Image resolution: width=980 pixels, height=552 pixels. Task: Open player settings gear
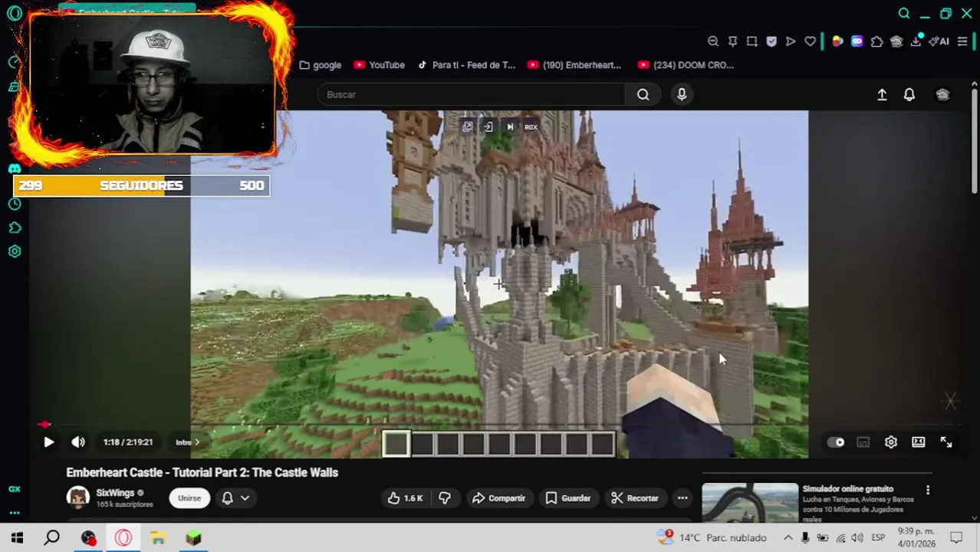891,442
